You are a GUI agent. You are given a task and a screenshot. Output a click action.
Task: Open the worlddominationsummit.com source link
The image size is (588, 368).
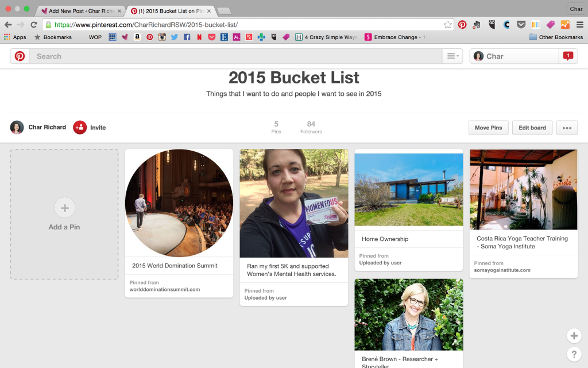click(166, 289)
